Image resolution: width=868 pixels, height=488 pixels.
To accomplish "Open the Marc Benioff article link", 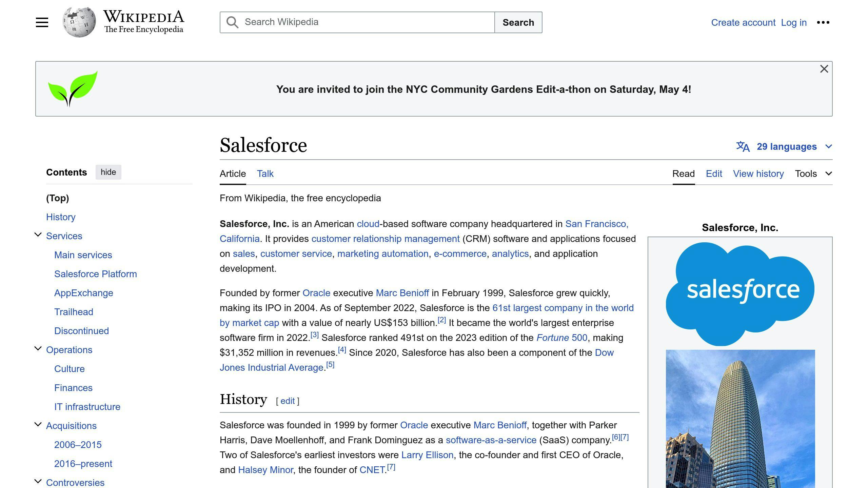I will tap(402, 293).
